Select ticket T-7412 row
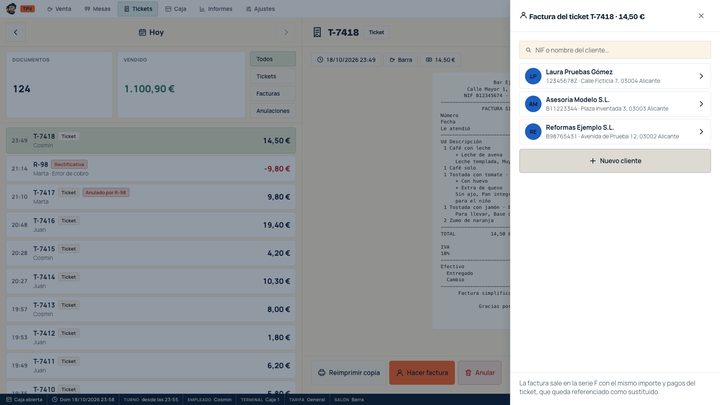 point(151,338)
